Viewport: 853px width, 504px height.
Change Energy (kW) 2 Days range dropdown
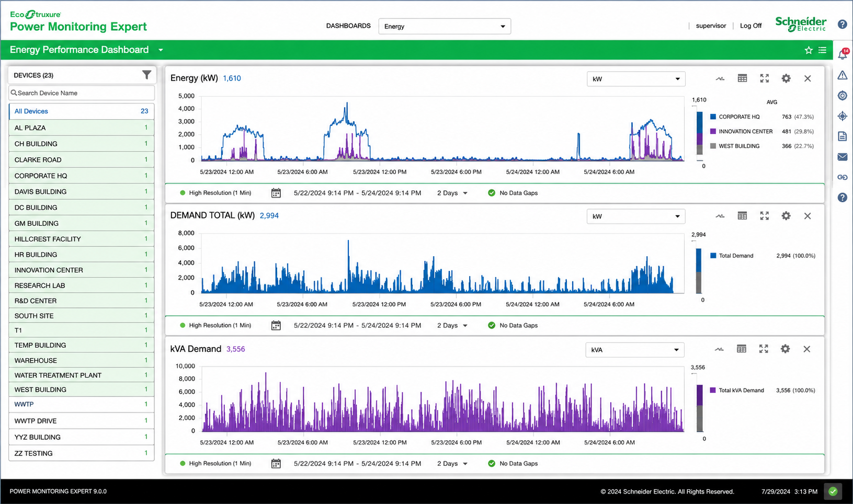click(x=452, y=193)
